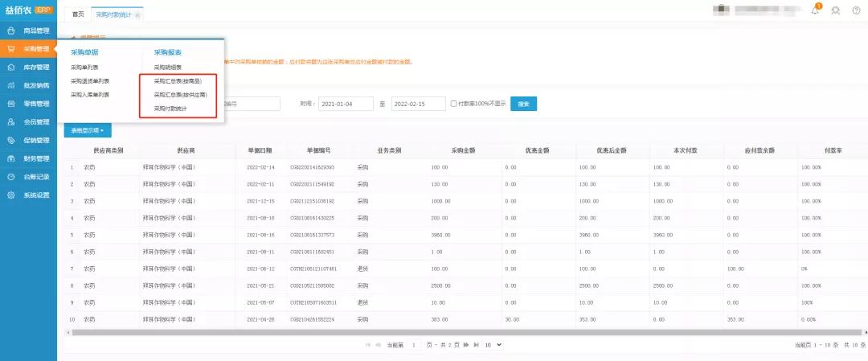Click the blue 搜索 button

pyautogui.click(x=523, y=104)
